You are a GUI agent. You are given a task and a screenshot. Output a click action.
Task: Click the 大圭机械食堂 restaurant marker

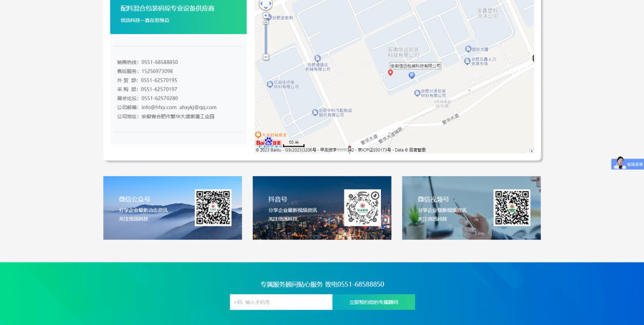point(259,135)
